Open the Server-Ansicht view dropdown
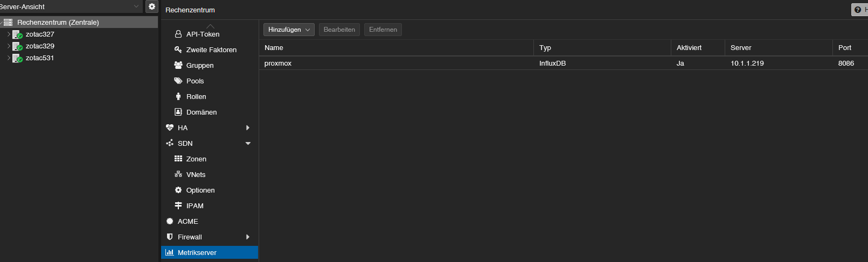 pos(136,6)
